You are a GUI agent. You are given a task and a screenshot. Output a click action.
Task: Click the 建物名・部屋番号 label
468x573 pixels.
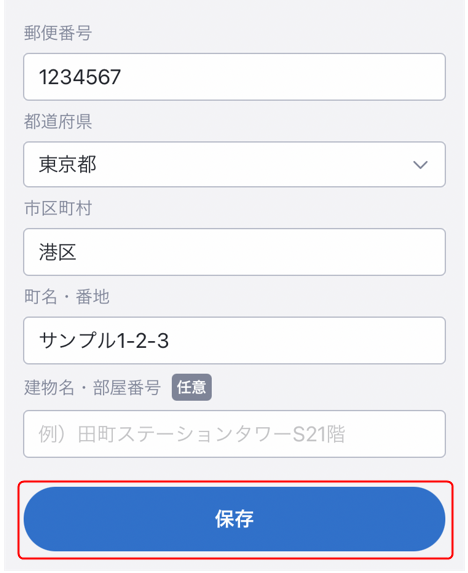click(x=92, y=387)
